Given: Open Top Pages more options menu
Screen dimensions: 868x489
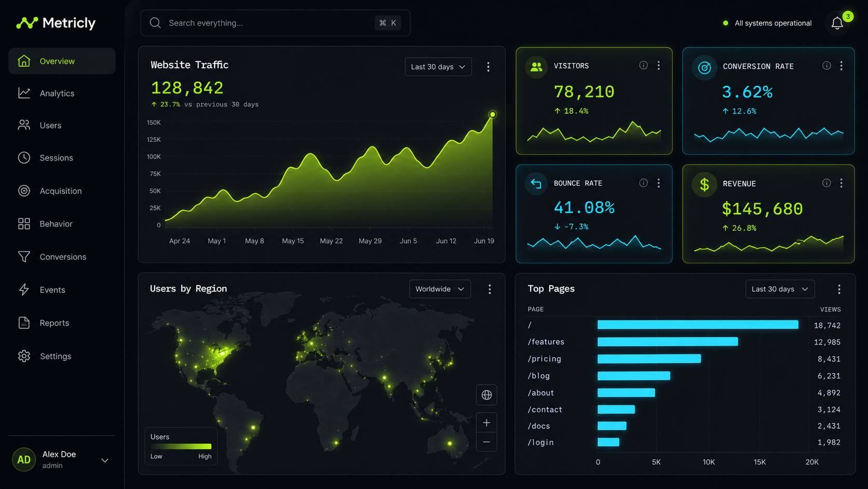Looking at the screenshot, I should (839, 289).
